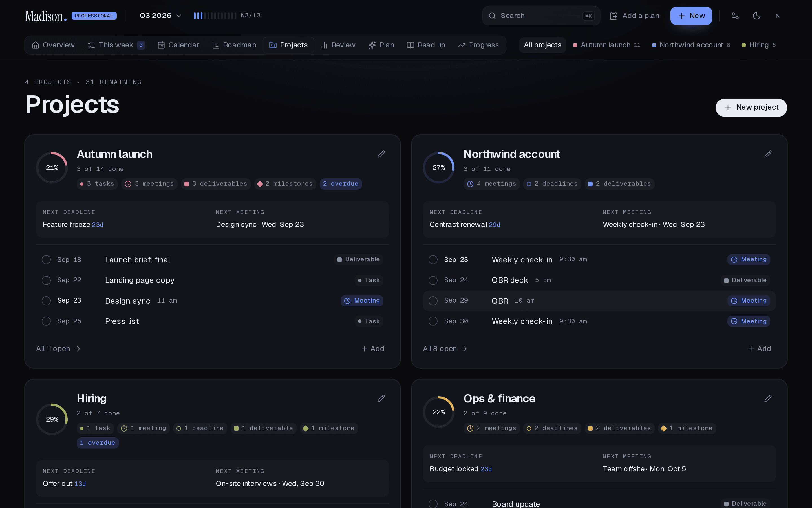This screenshot has width=812, height=508.
Task: Add an item to Autumn launch card
Action: click(373, 349)
